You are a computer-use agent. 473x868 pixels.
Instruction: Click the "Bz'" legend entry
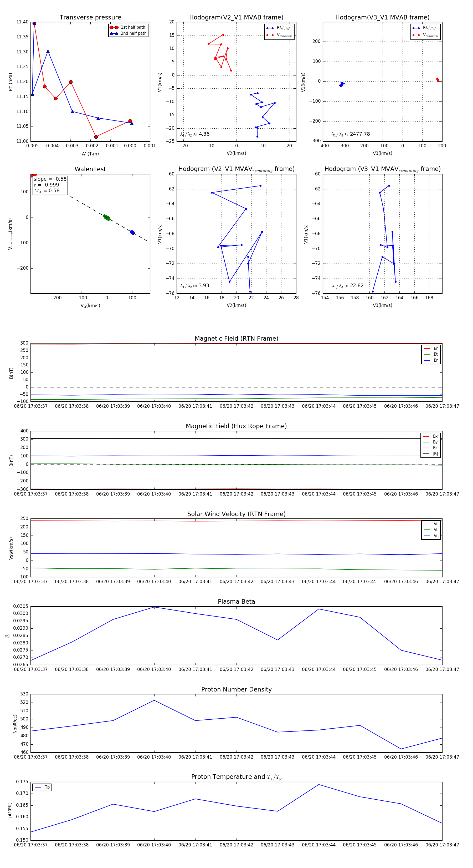pyautogui.click(x=431, y=448)
